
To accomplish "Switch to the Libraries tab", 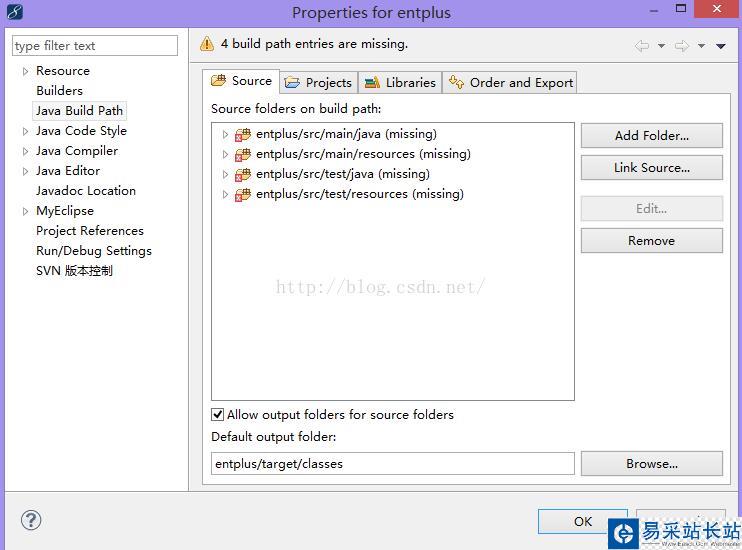I will [x=400, y=82].
